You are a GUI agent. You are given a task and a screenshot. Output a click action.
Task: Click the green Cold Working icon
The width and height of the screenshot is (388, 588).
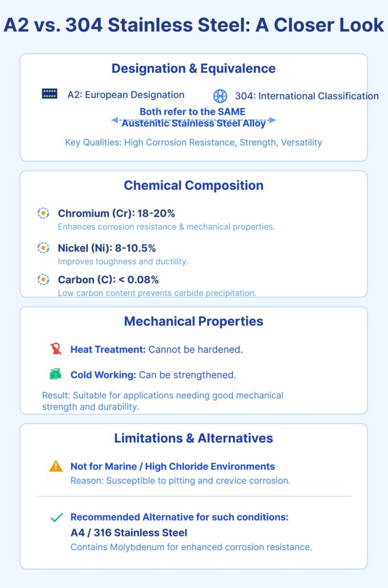[55, 374]
